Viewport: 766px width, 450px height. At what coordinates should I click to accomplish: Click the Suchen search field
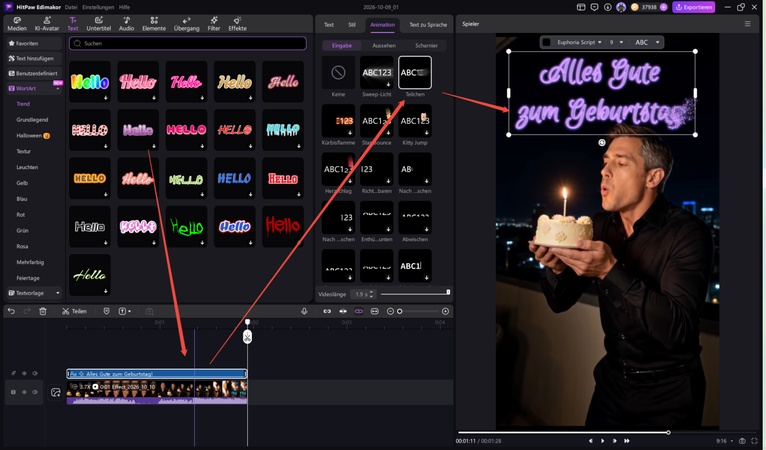[x=188, y=43]
